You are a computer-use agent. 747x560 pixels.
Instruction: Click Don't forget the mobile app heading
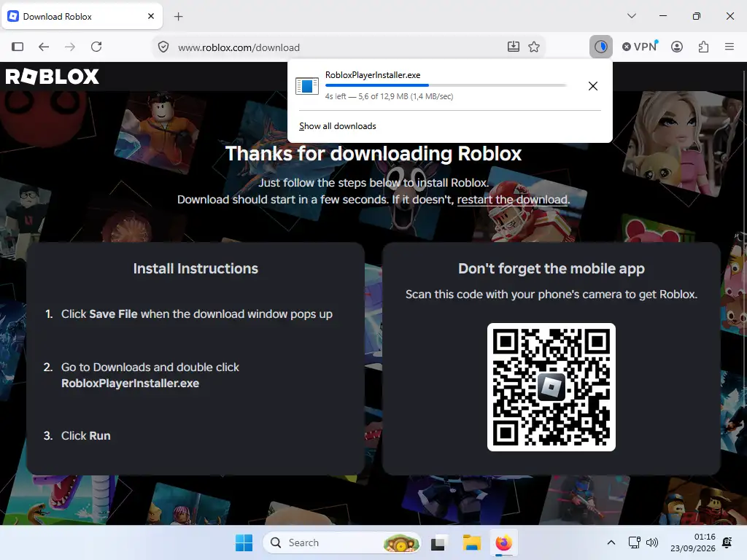point(551,268)
